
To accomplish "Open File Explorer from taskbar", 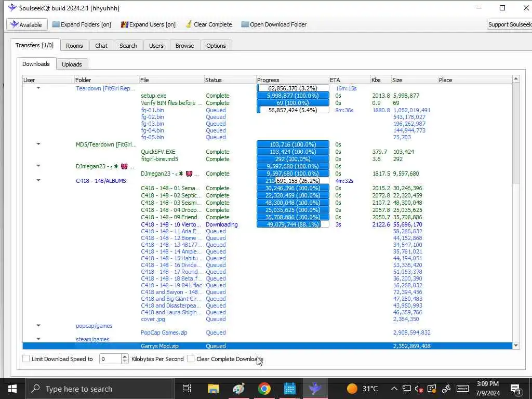I will tap(213, 389).
